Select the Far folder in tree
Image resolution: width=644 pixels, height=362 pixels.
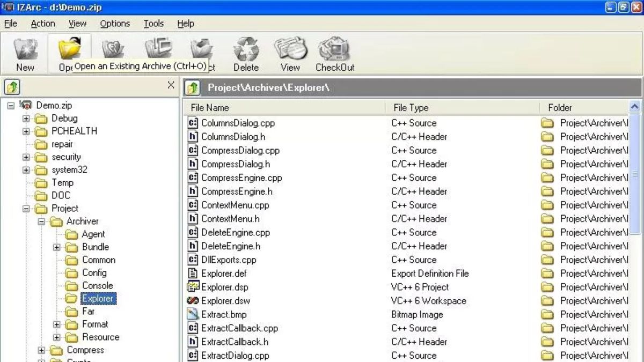(88, 312)
